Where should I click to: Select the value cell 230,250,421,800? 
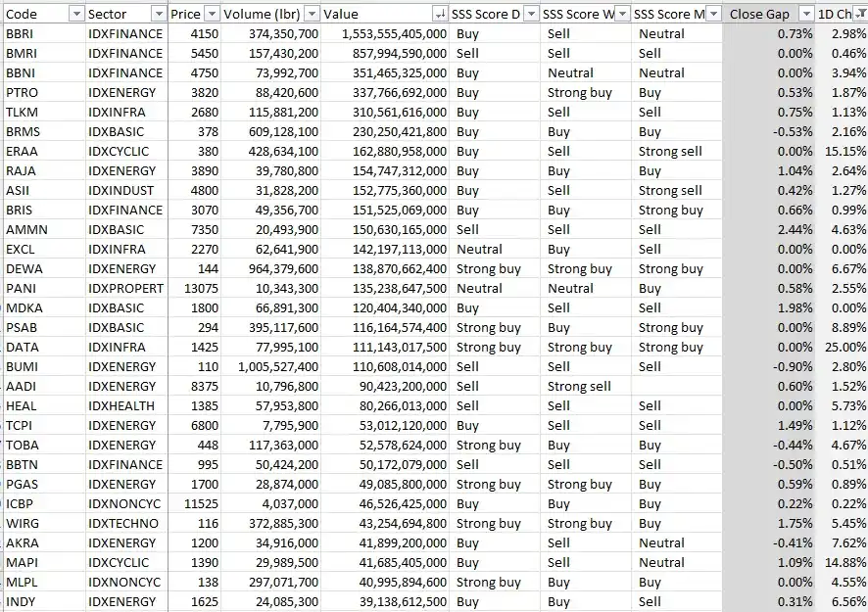pyautogui.click(x=385, y=131)
